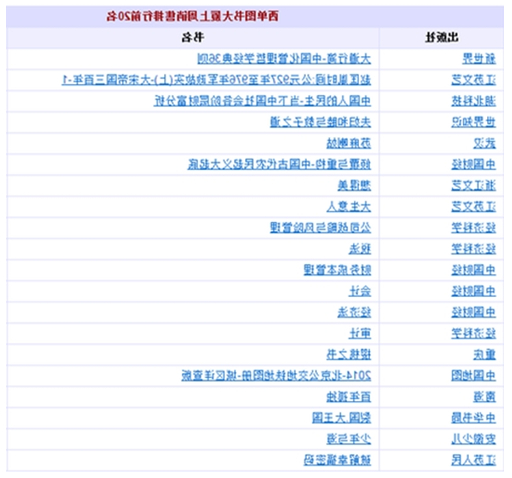Open the 裂国:大王国 book link

(341, 417)
